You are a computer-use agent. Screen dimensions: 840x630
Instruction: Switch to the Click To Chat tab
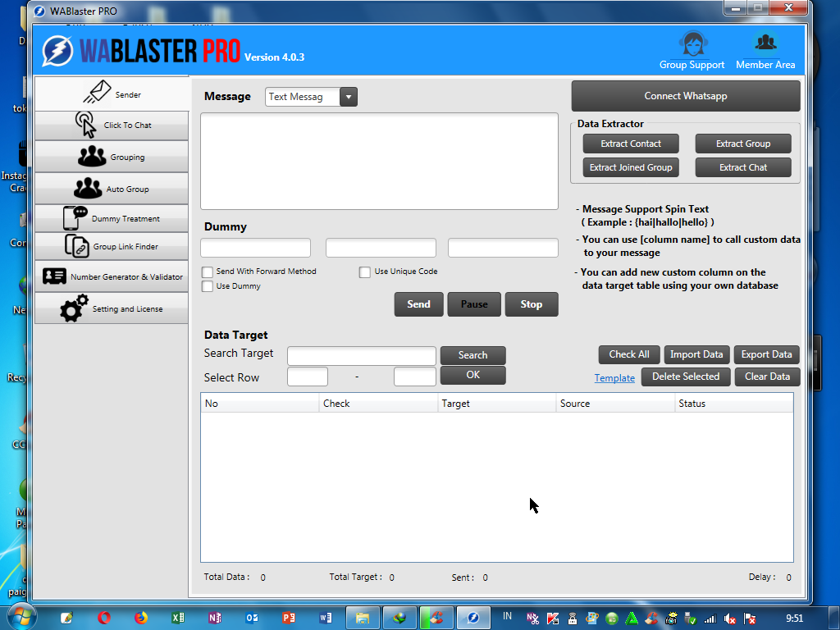click(112, 126)
